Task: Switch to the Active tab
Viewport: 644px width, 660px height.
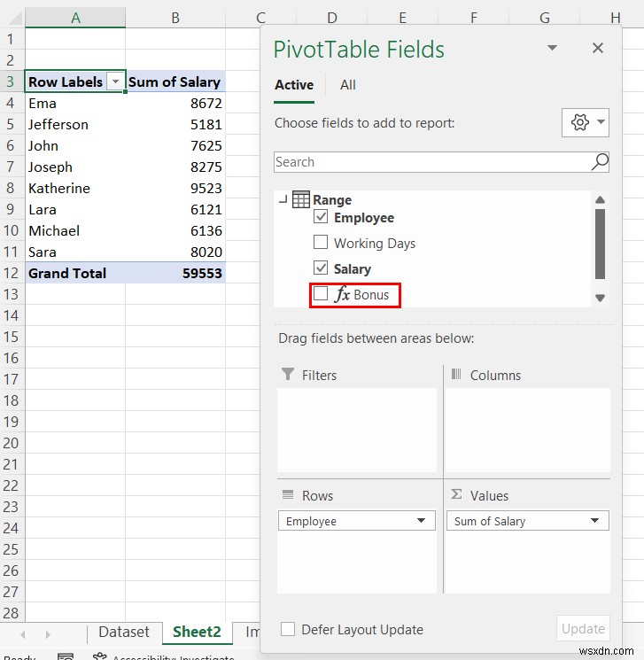Action: click(294, 85)
